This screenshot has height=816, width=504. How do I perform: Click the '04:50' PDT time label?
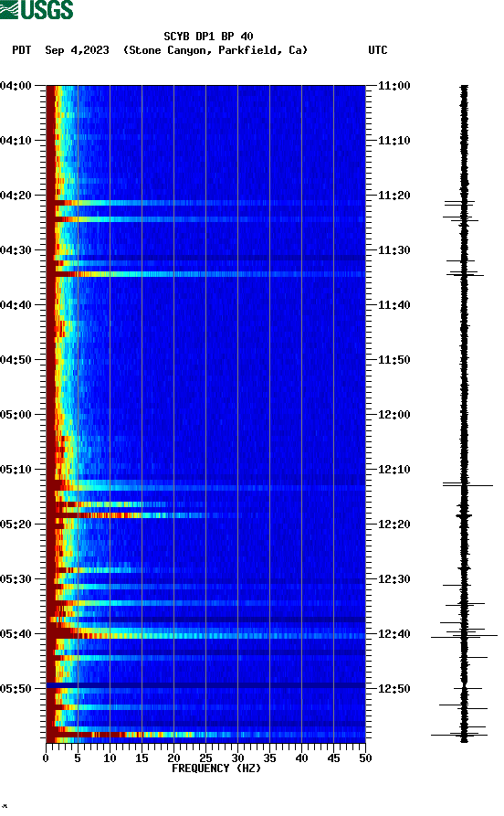[16, 360]
